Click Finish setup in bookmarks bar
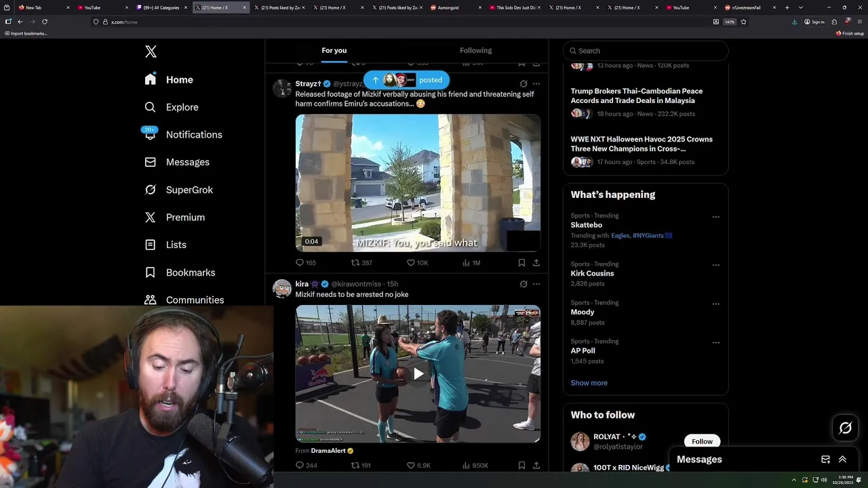This screenshot has width=868, height=488. click(x=850, y=33)
